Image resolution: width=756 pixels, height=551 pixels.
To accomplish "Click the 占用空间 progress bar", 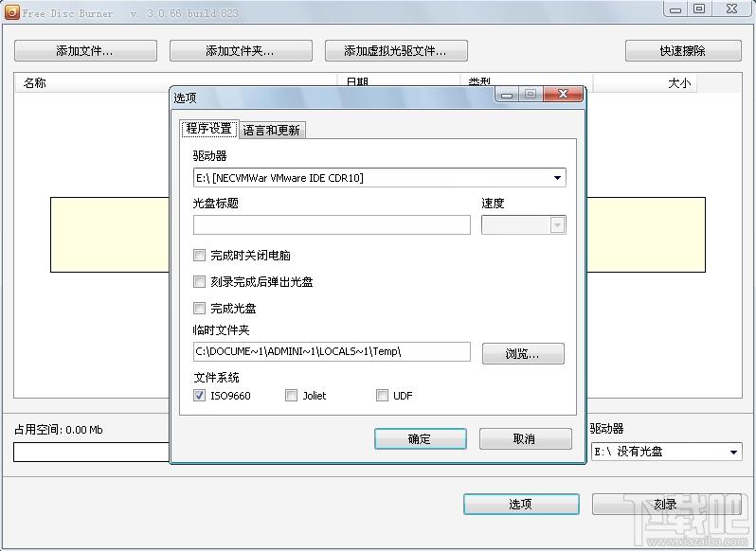I will click(x=92, y=452).
